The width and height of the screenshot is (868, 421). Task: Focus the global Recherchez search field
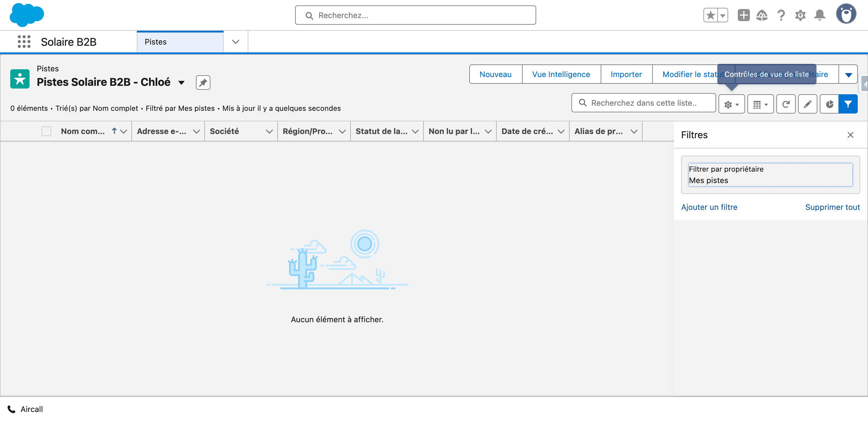(x=416, y=15)
